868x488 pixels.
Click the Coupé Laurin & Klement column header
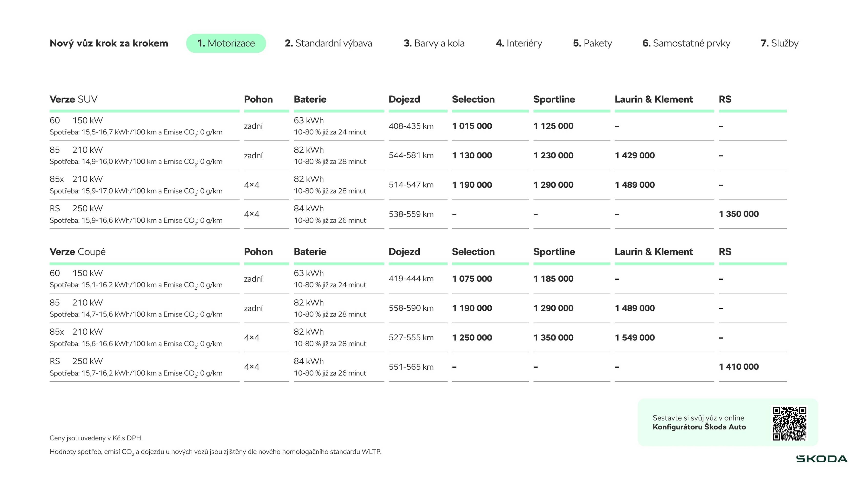(653, 252)
